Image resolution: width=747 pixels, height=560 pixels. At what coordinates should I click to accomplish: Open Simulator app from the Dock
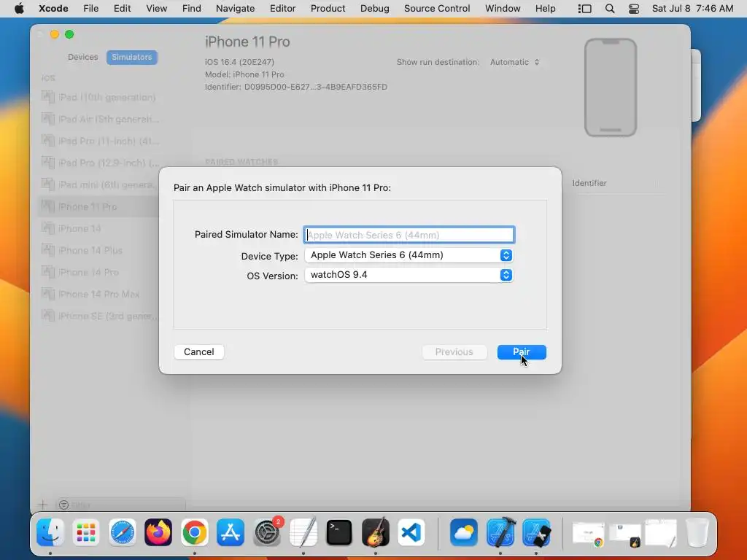[536, 532]
